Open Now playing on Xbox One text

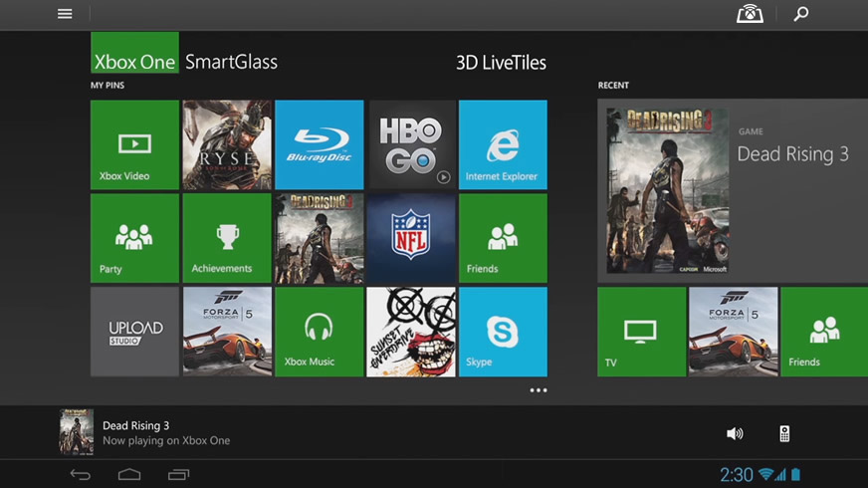166,441
